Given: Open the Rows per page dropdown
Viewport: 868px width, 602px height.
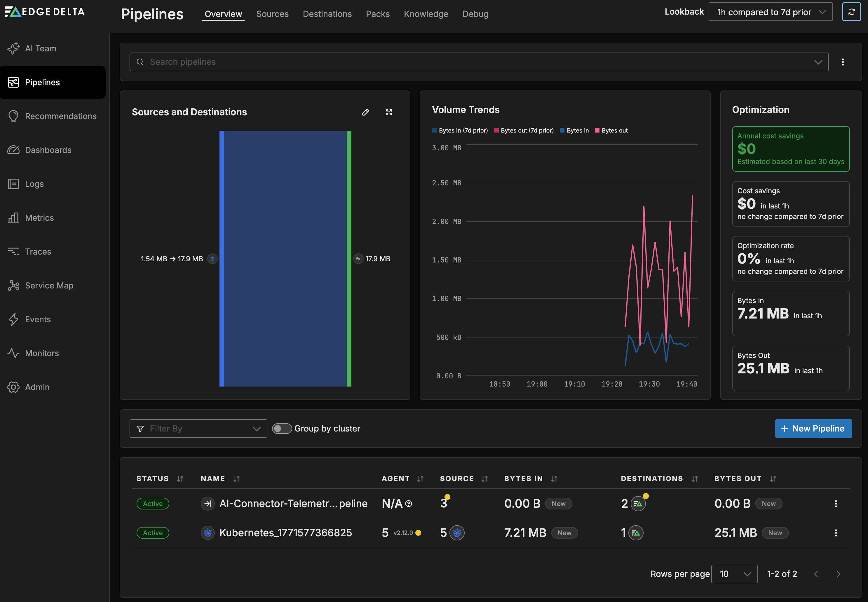Looking at the screenshot, I should click(x=733, y=574).
